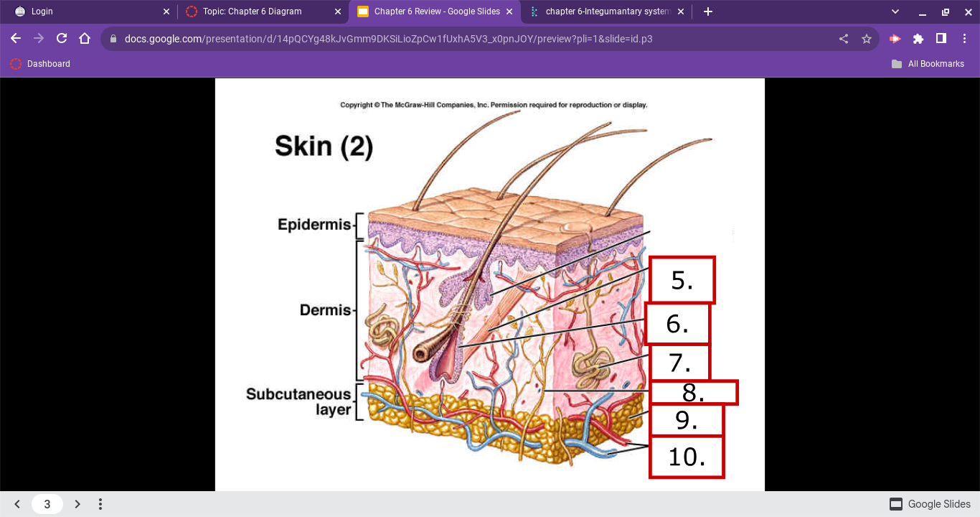Screen dimensions: 980x517
Task: Close the Chapter 6 Review tab
Action: coord(509,11)
